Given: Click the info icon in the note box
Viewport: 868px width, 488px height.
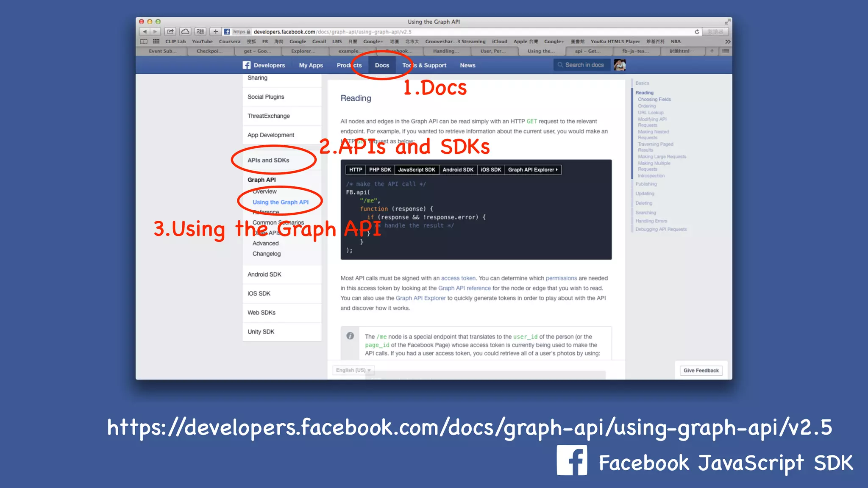Looking at the screenshot, I should click(x=350, y=335).
